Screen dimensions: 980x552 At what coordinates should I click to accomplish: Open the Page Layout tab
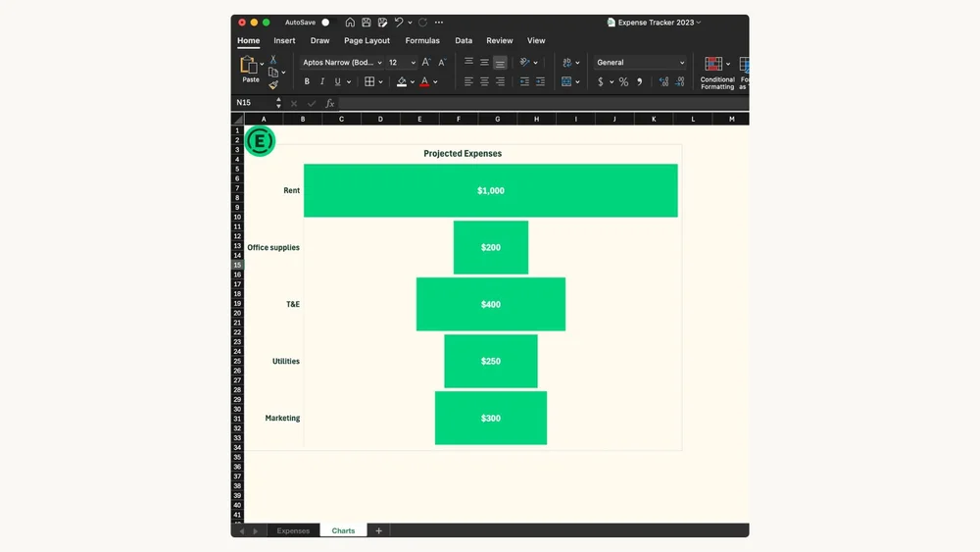point(367,40)
